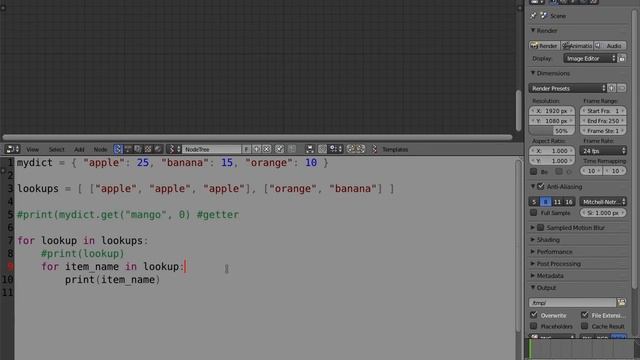
Task: Click the pin icon beside Scene
Action: coord(533,16)
